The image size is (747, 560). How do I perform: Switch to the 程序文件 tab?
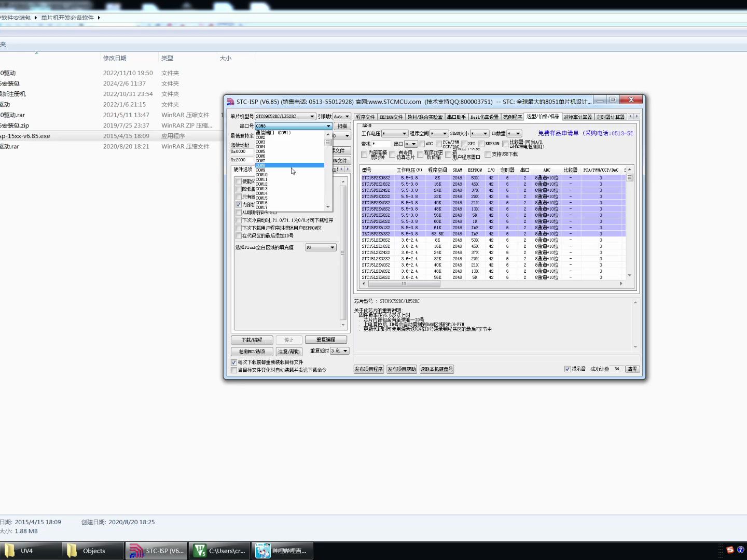[x=365, y=117]
